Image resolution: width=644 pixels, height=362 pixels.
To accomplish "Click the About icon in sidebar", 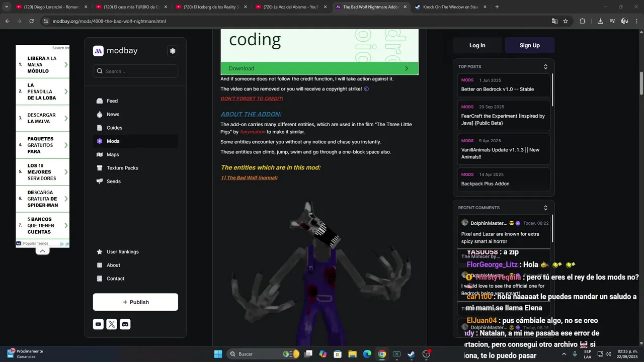I will coord(100,265).
